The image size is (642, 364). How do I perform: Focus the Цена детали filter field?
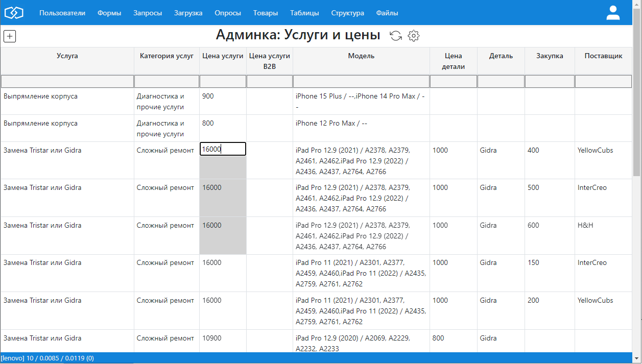pyautogui.click(x=454, y=81)
